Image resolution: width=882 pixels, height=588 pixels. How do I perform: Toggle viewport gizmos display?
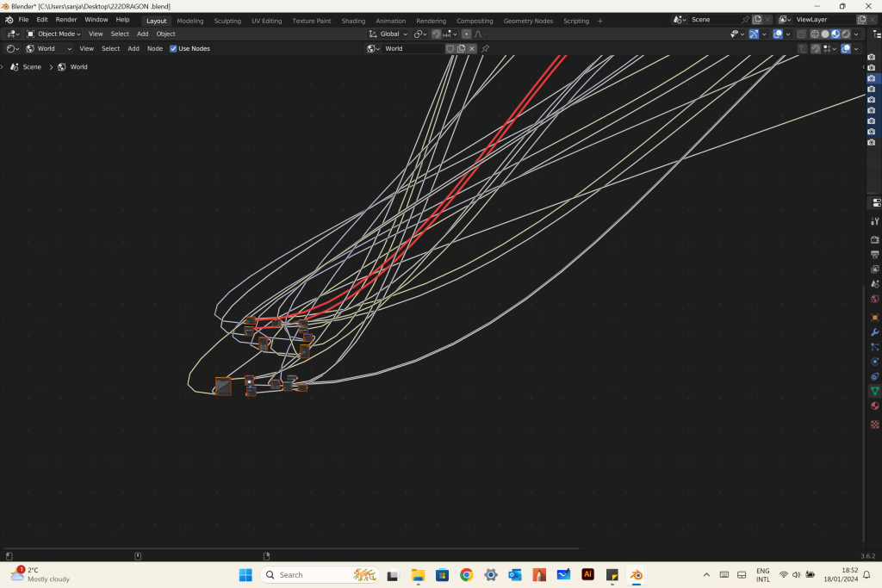[x=754, y=34]
